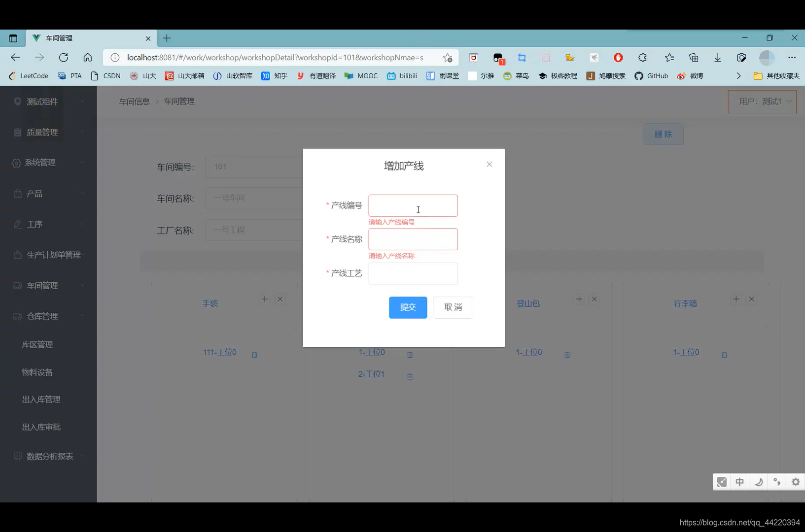
Task: Expand the 系统管理 sidebar menu
Action: (48, 163)
